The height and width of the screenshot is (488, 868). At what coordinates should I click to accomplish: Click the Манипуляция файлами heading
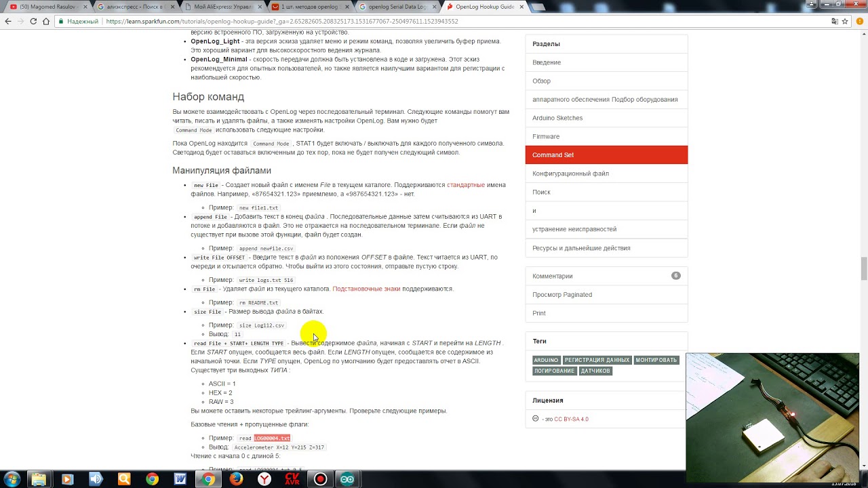click(x=222, y=170)
